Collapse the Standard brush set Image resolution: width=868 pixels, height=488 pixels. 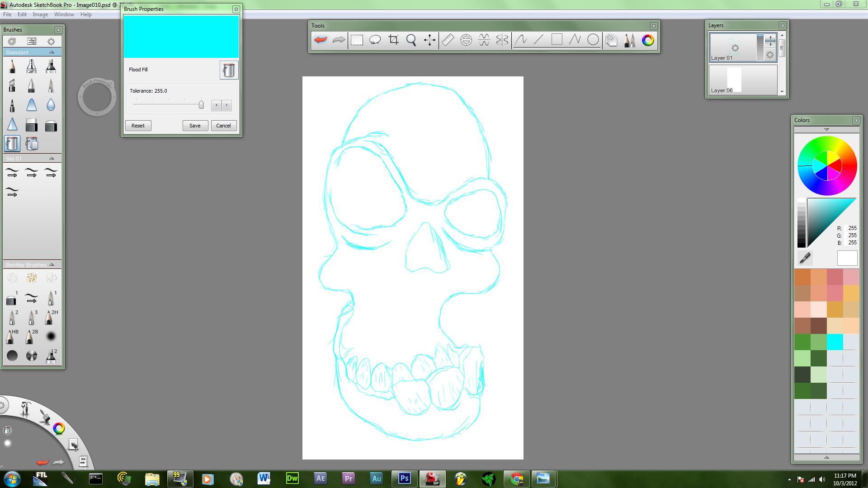tap(52, 52)
